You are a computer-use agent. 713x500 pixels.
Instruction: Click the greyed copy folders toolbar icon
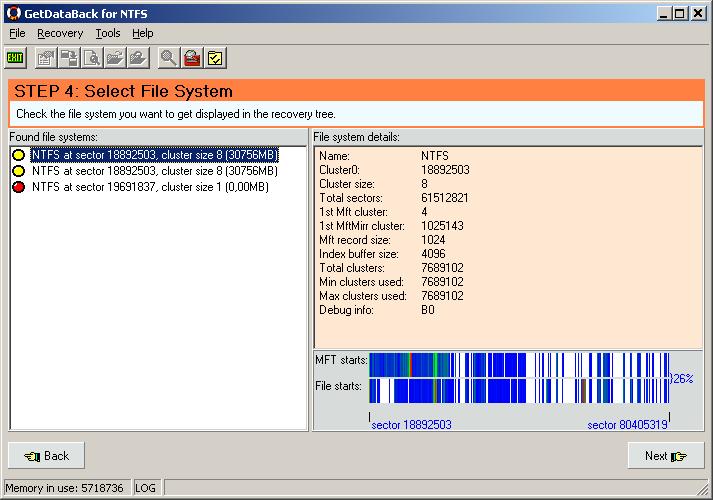(x=69, y=58)
